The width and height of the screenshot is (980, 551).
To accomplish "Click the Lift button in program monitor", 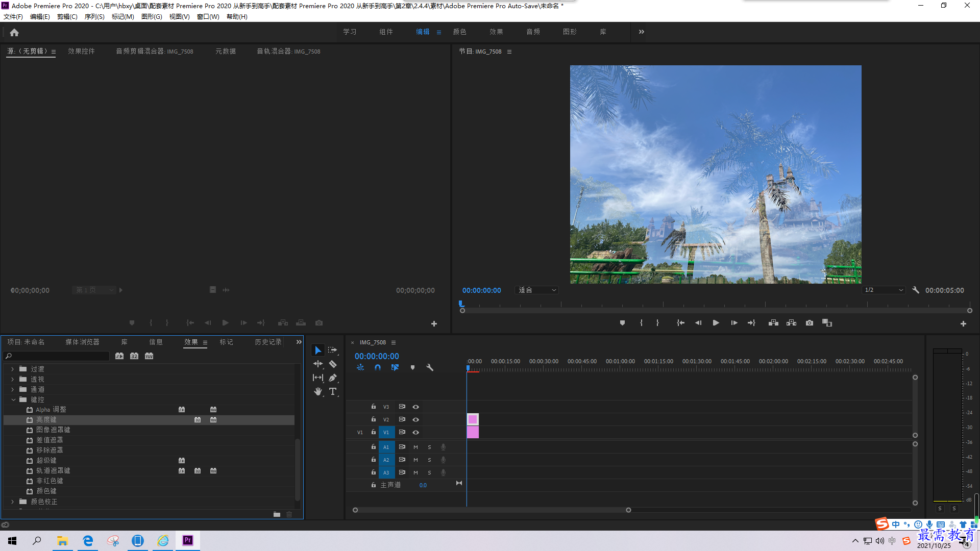I will point(773,323).
